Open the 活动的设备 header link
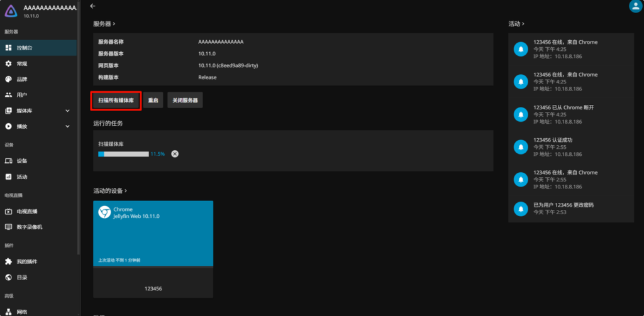 [x=111, y=190]
